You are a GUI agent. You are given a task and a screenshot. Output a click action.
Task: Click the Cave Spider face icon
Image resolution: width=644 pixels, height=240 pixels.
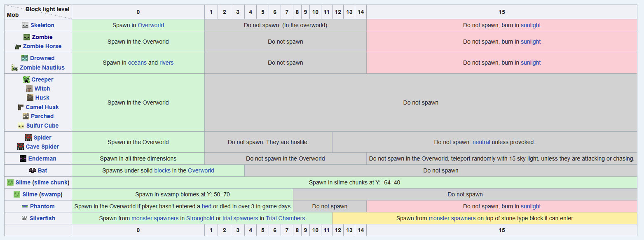click(x=21, y=147)
